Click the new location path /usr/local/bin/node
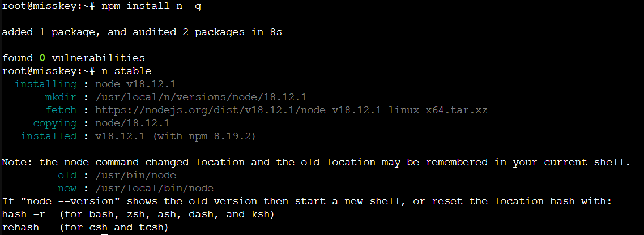The width and height of the screenshot is (644, 235). click(x=154, y=188)
